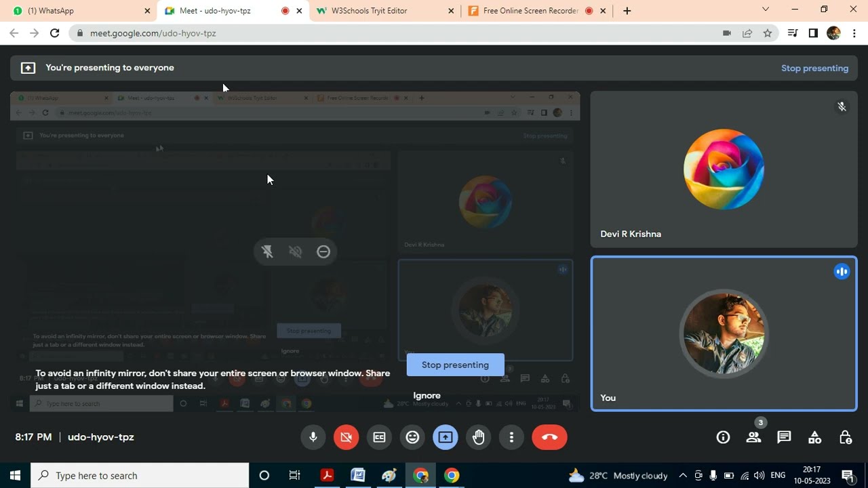The height and width of the screenshot is (488, 868).
Task: Open the emoji reactions button
Action: [x=412, y=437]
